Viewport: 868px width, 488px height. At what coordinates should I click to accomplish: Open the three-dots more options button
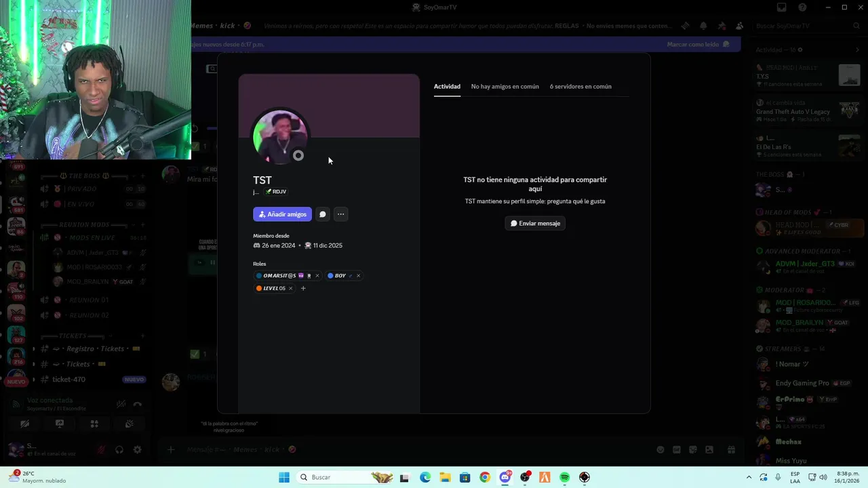341,214
